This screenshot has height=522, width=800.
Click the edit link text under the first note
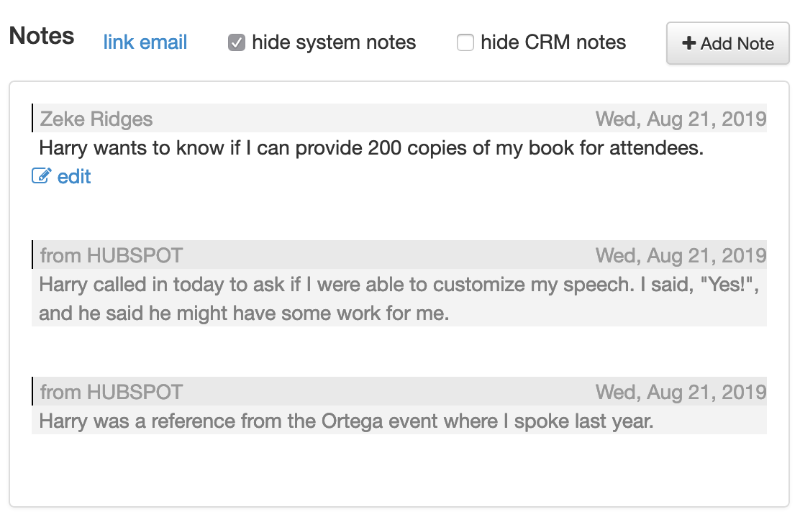74,177
